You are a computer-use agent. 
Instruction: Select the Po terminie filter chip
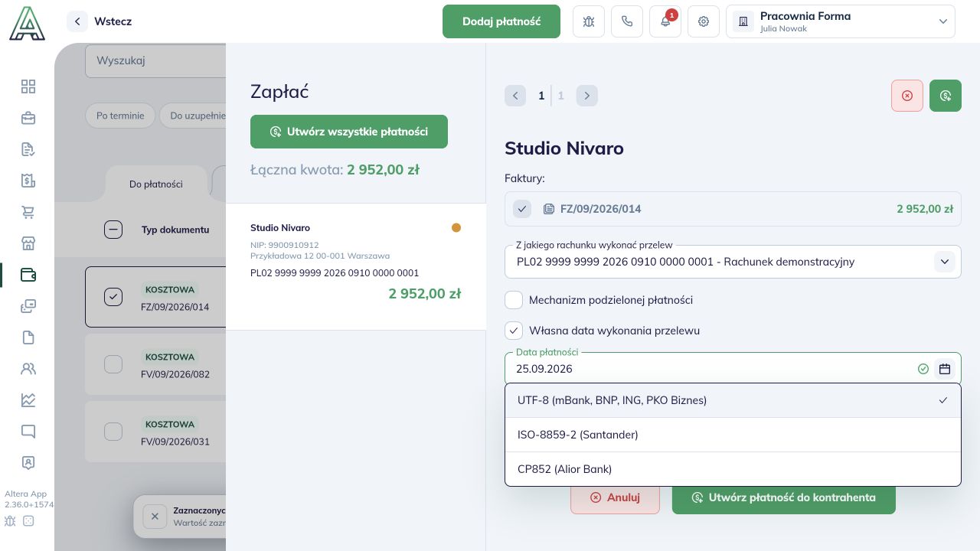click(x=120, y=116)
